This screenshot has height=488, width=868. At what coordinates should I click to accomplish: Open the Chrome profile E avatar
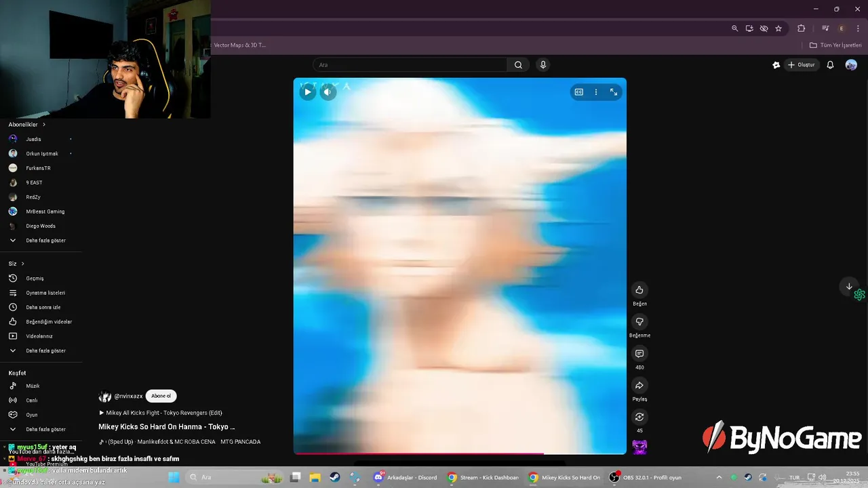842,28
